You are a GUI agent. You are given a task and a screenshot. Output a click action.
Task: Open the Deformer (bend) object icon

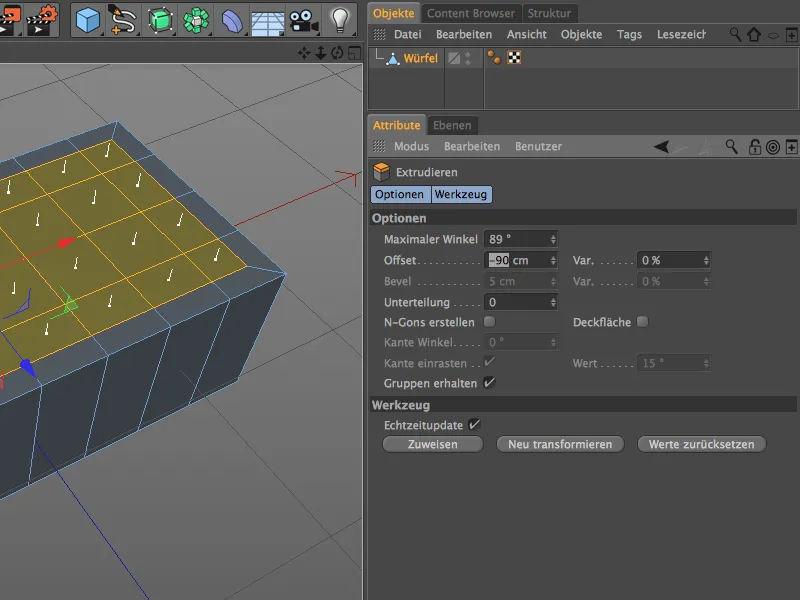click(231, 19)
